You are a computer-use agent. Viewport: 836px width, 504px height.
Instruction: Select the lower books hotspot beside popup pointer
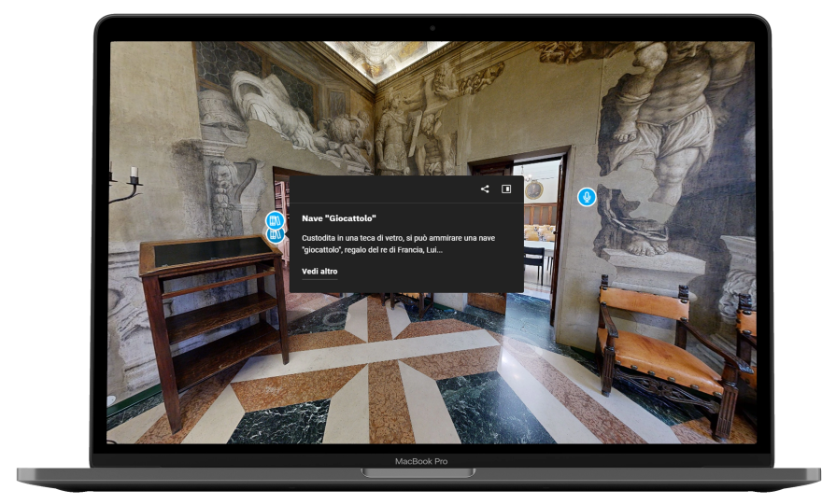[275, 234]
